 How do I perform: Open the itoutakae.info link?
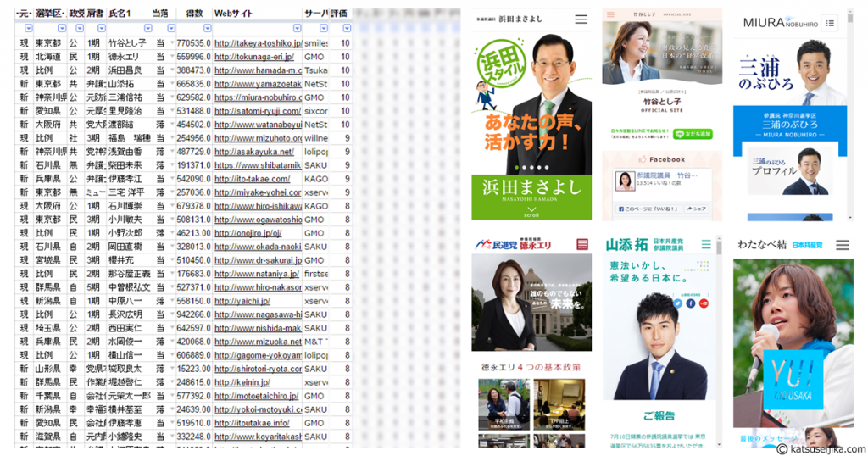click(x=252, y=423)
